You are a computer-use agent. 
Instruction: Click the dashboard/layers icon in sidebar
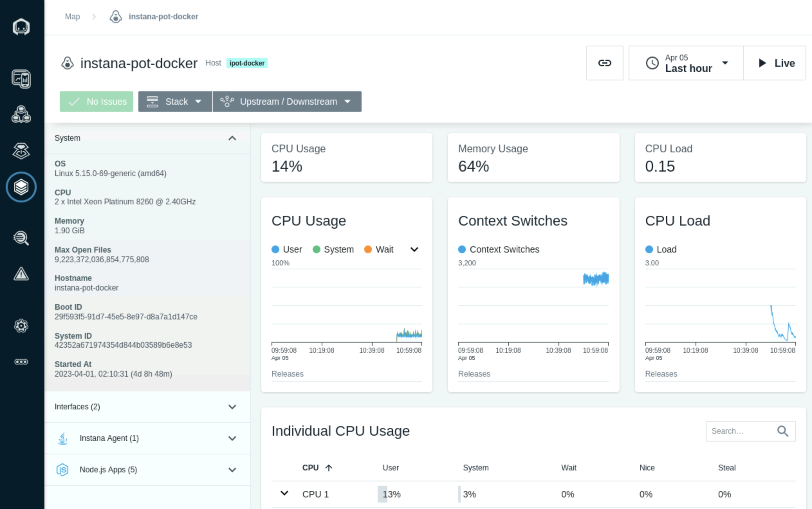pyautogui.click(x=22, y=186)
